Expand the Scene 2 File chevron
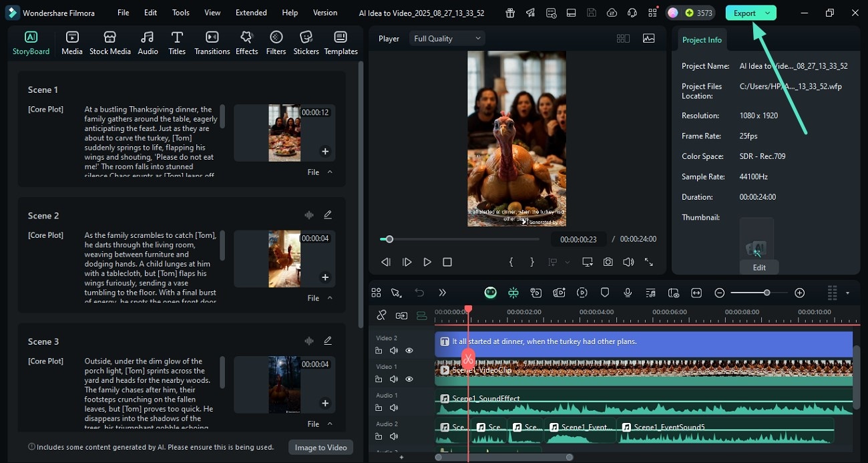868x463 pixels. 330,298
